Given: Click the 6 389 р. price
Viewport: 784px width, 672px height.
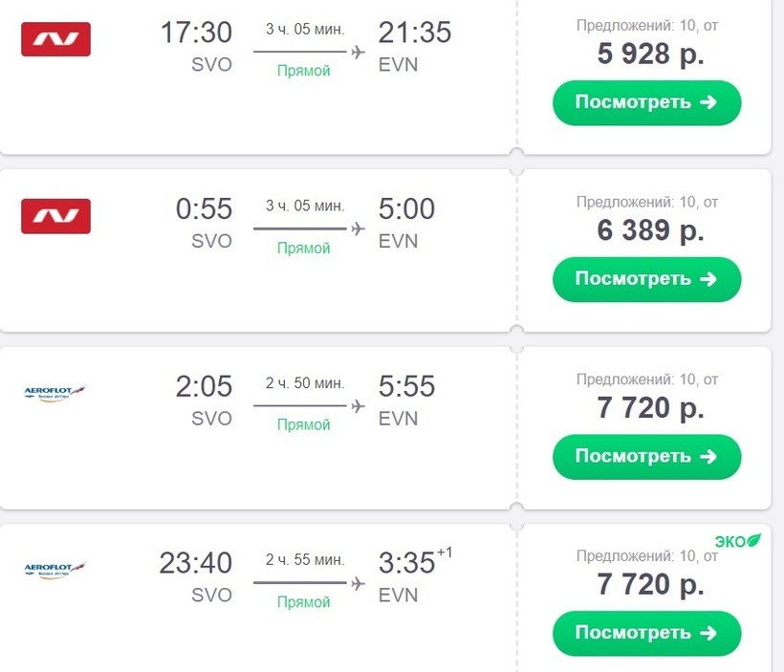Looking at the screenshot, I should [650, 230].
